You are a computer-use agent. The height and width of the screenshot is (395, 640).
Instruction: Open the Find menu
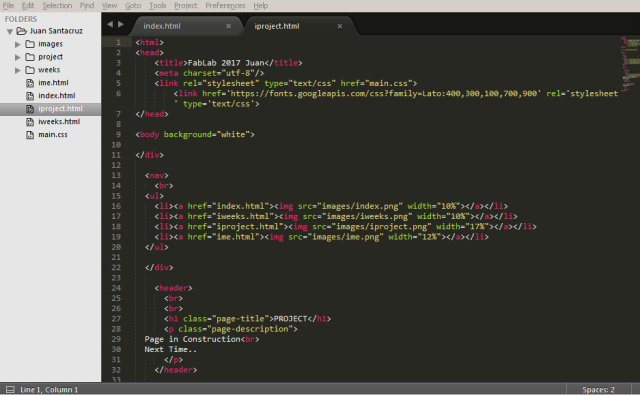click(x=87, y=6)
